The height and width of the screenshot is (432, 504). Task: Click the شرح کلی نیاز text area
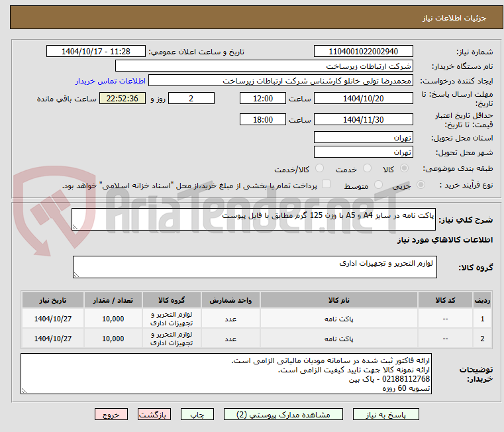253,219
